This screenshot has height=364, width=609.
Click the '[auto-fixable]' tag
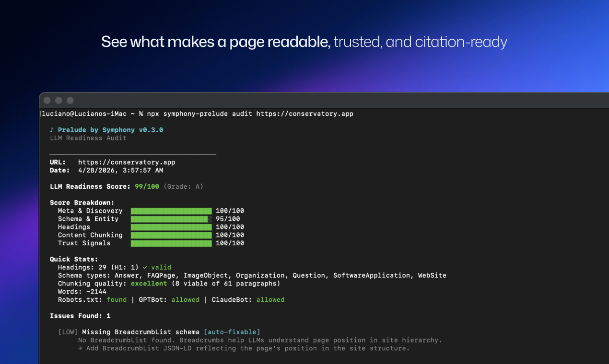(x=232, y=332)
